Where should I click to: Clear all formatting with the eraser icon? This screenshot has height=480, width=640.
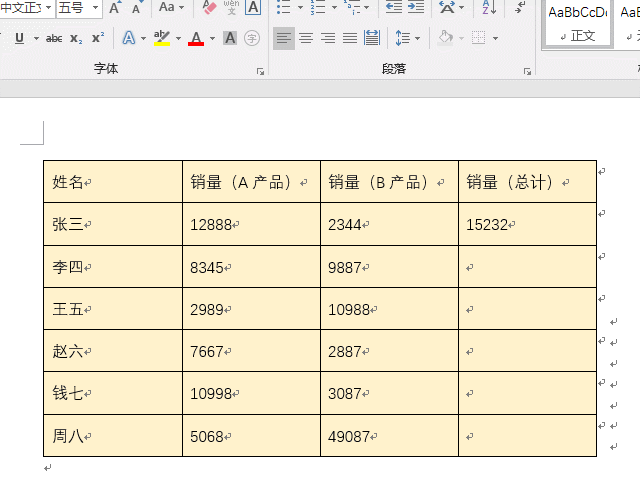pyautogui.click(x=209, y=7)
